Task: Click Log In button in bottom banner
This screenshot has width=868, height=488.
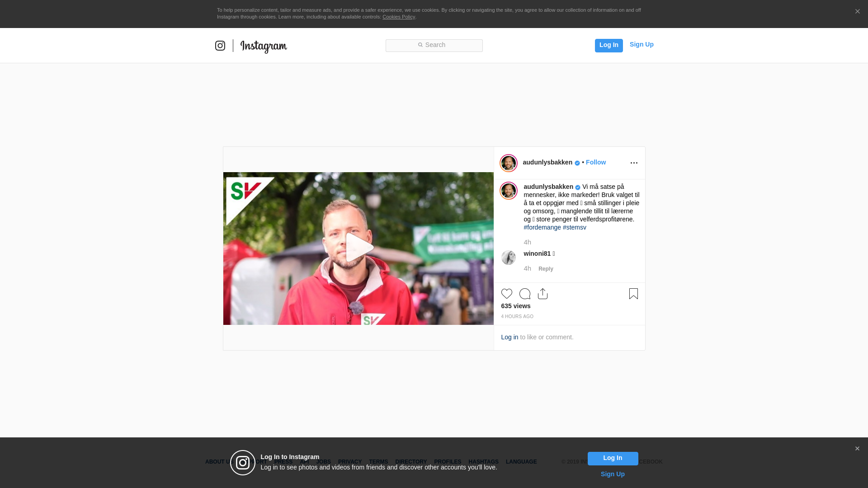Action: pyautogui.click(x=613, y=459)
